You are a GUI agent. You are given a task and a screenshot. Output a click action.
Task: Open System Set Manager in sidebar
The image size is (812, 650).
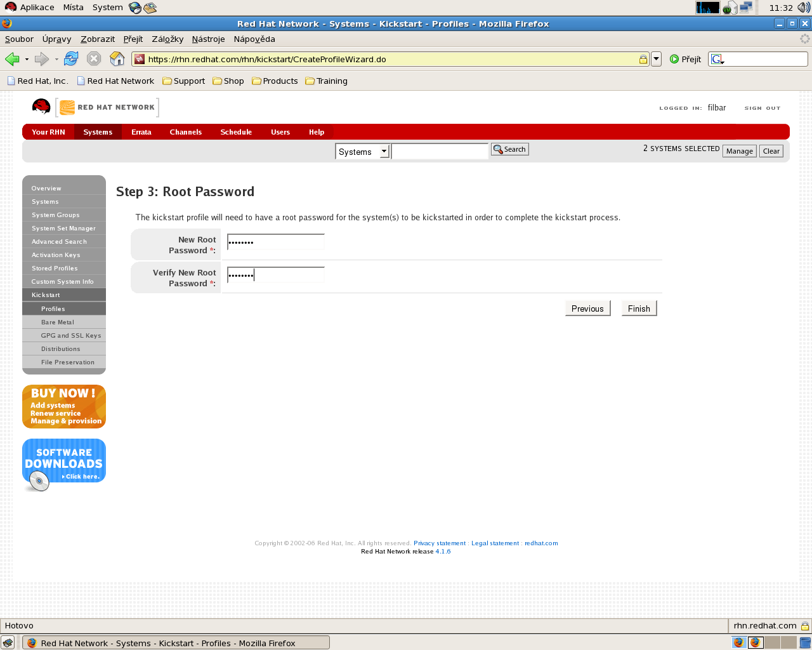[64, 228]
